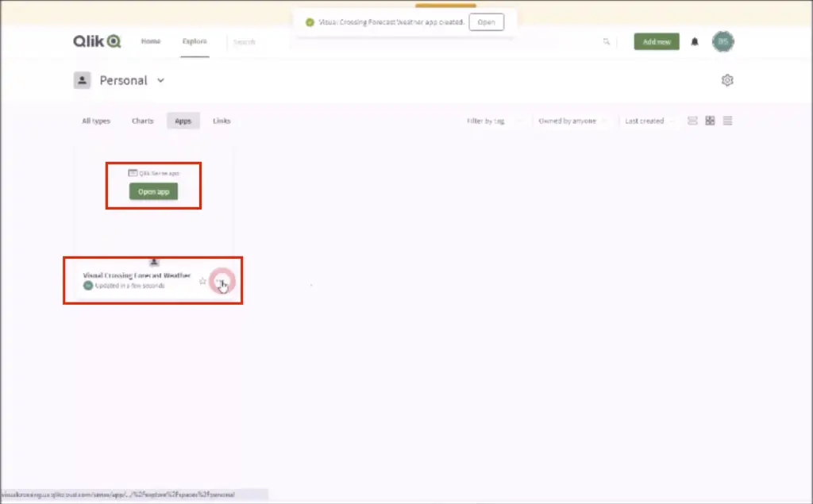Image resolution: width=813 pixels, height=504 pixels.
Task: Open the Owned by anyone dropdown
Action: click(572, 121)
